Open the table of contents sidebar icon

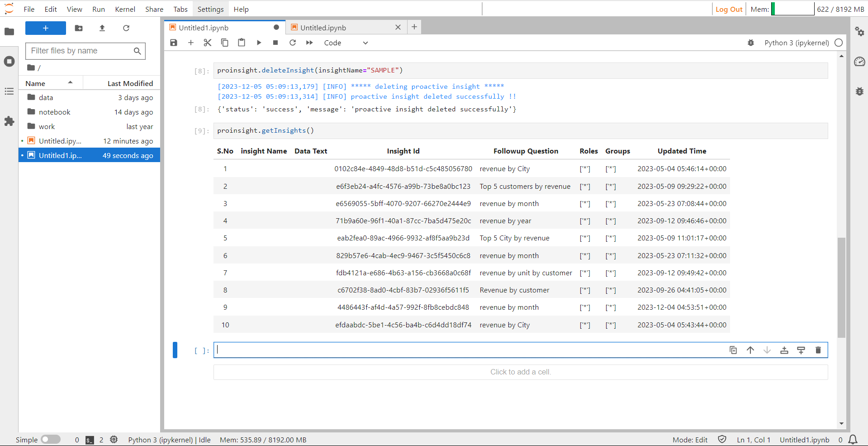pyautogui.click(x=9, y=91)
